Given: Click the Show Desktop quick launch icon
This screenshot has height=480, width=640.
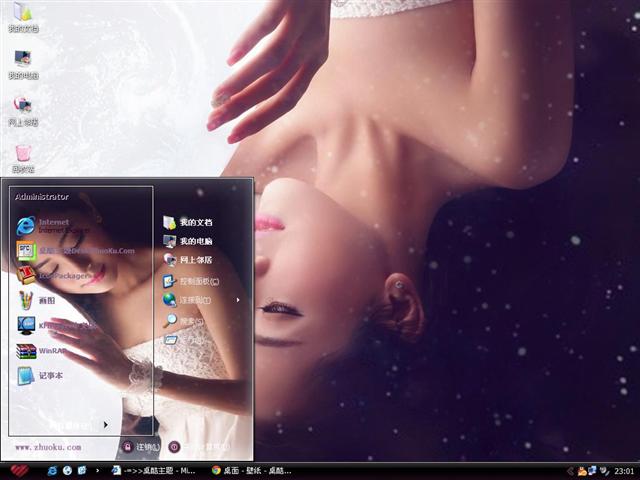Looking at the screenshot, I should [x=82, y=471].
